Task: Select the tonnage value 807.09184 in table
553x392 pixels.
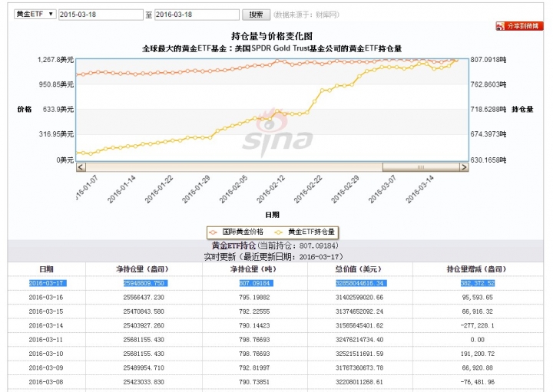Action: tap(256, 283)
